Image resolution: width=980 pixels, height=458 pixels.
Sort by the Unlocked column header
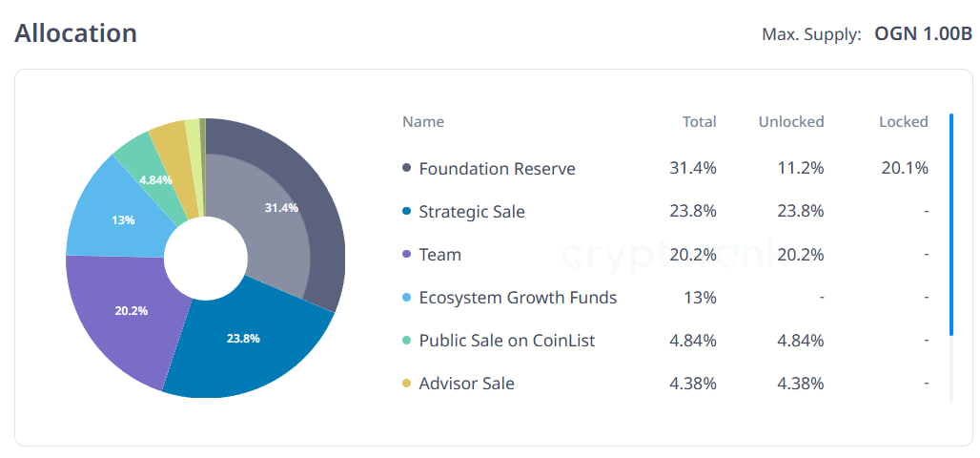pyautogui.click(x=791, y=122)
